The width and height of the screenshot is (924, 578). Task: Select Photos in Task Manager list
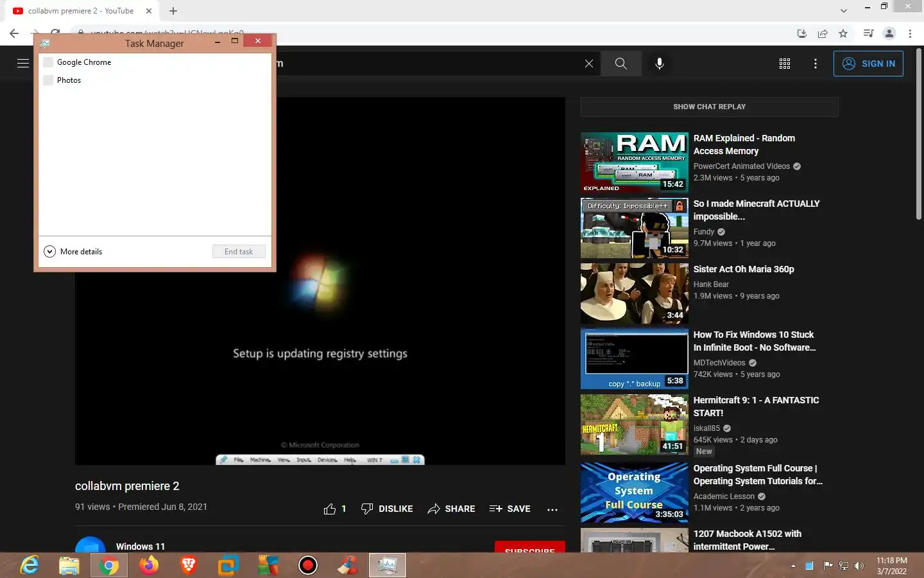tap(154, 80)
